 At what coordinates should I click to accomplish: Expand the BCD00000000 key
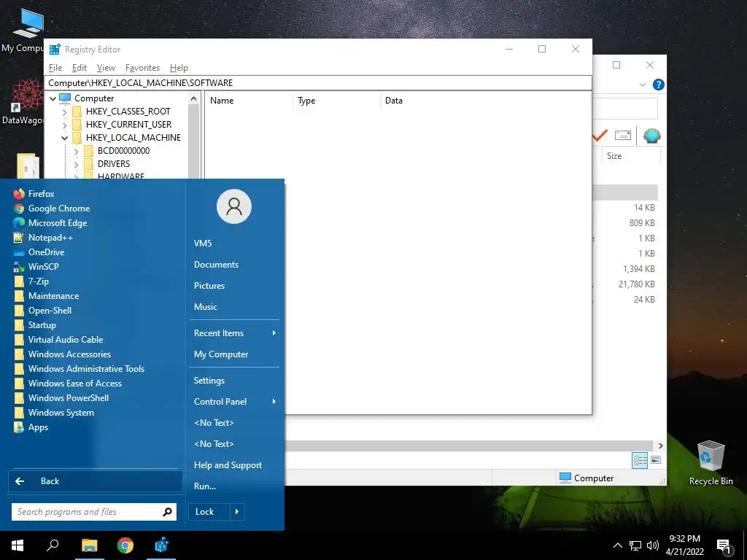76,151
